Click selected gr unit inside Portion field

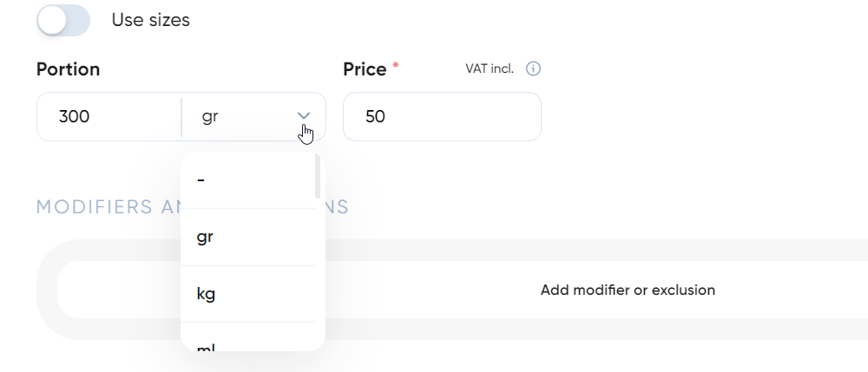210,117
